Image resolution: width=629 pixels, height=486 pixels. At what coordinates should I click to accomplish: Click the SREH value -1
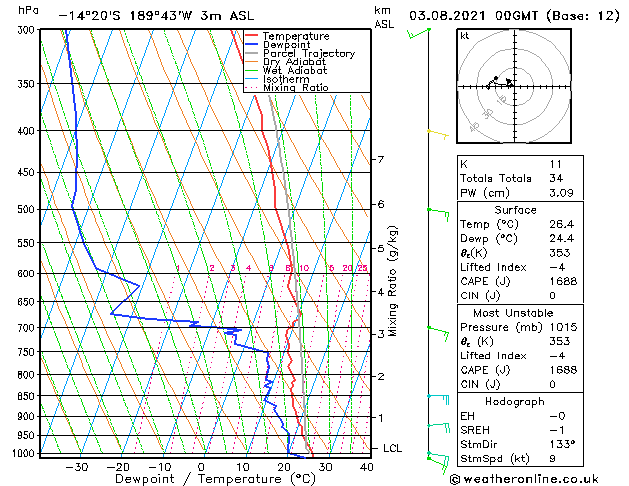(557, 430)
